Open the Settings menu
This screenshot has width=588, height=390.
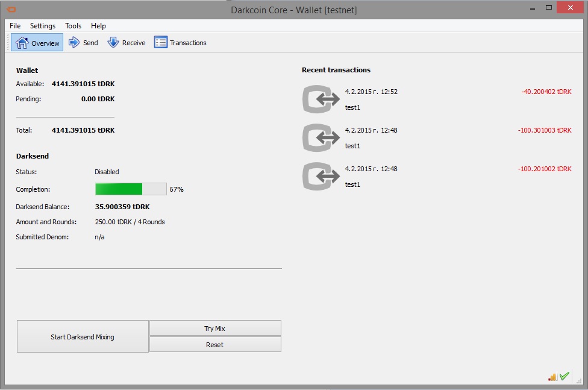point(43,26)
